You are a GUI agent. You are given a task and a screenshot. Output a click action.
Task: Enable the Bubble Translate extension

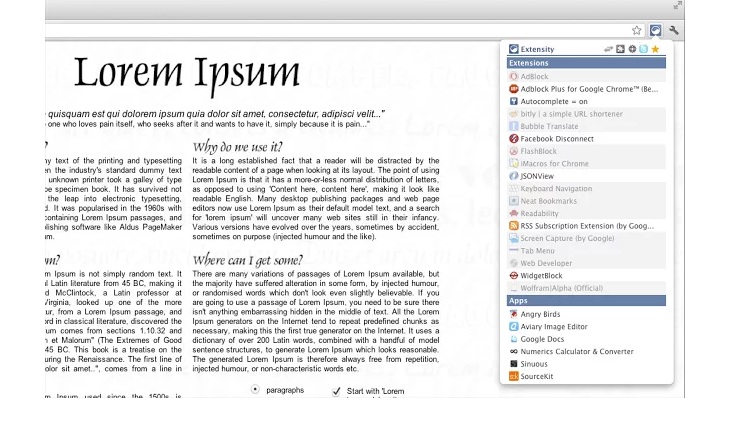point(586,126)
